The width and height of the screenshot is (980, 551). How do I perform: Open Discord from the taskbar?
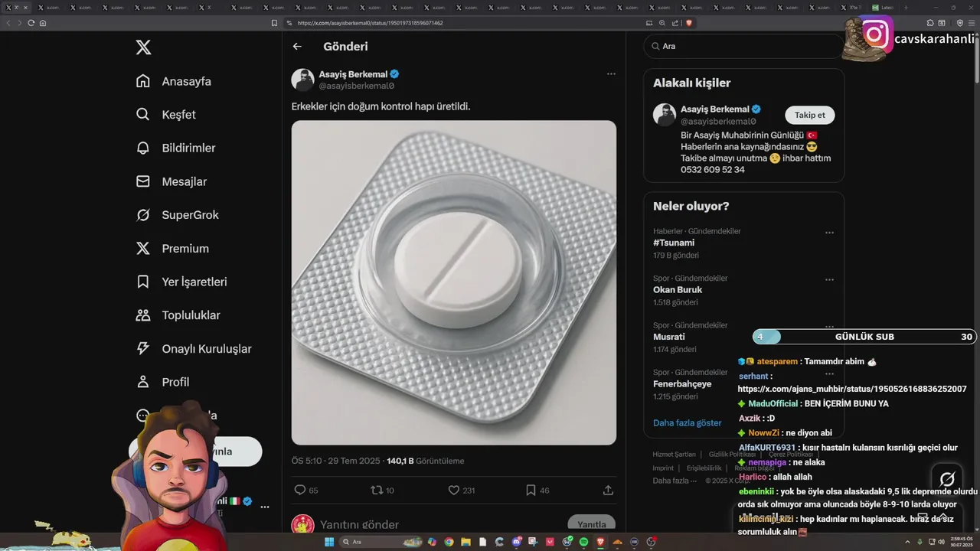[517, 542]
